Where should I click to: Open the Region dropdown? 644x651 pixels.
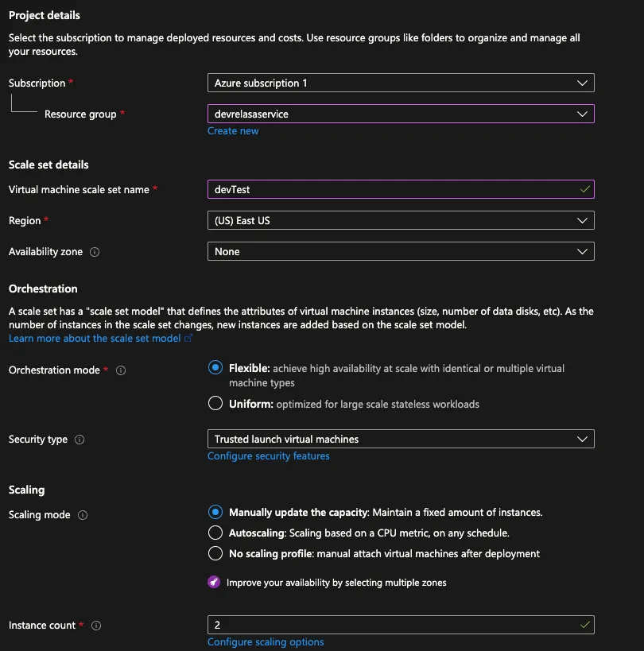point(400,220)
